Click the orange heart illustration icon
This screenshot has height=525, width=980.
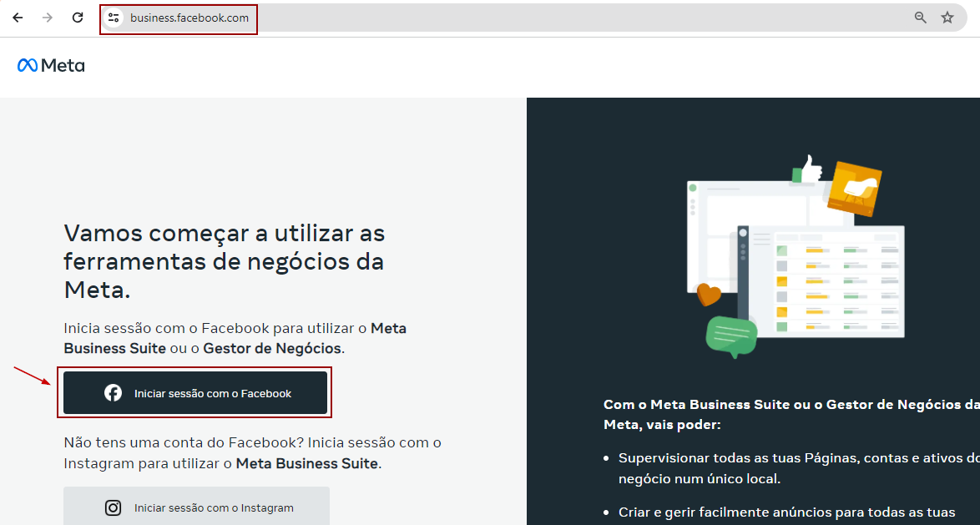tap(709, 295)
